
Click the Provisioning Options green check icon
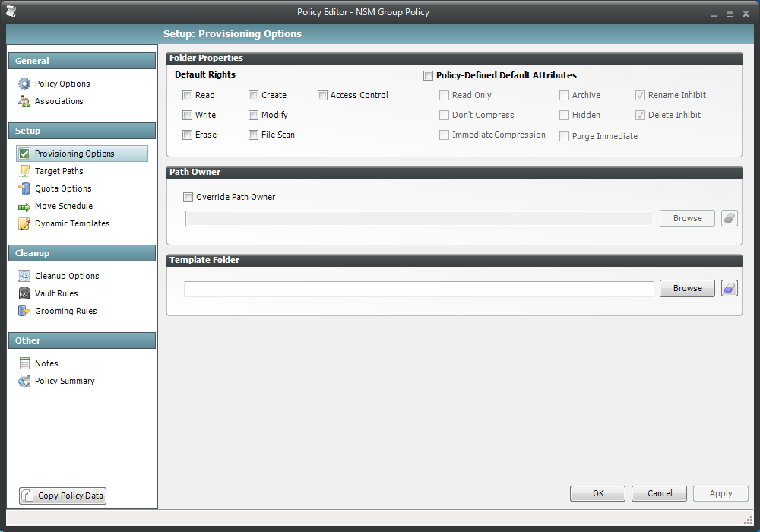24,154
